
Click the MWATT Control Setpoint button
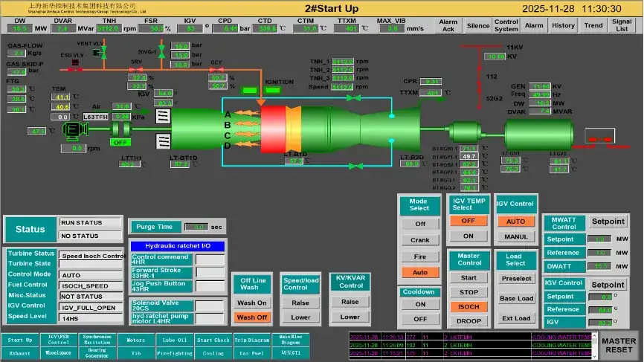(x=608, y=222)
